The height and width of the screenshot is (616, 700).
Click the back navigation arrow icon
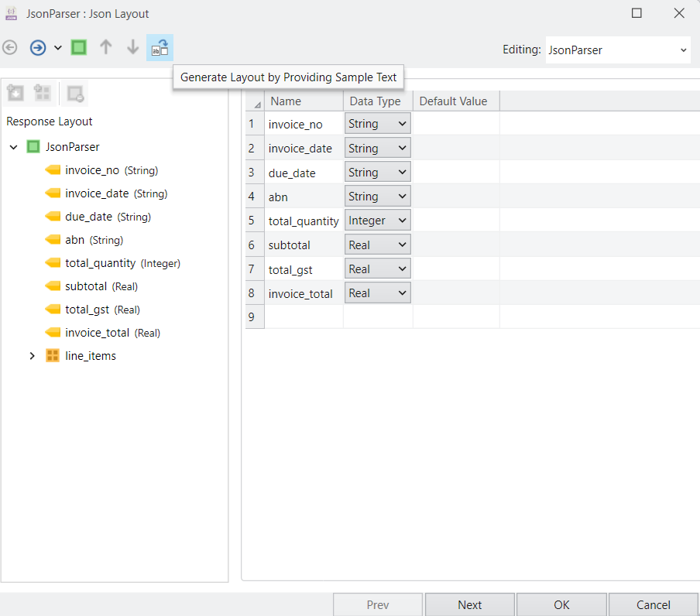pos(10,48)
